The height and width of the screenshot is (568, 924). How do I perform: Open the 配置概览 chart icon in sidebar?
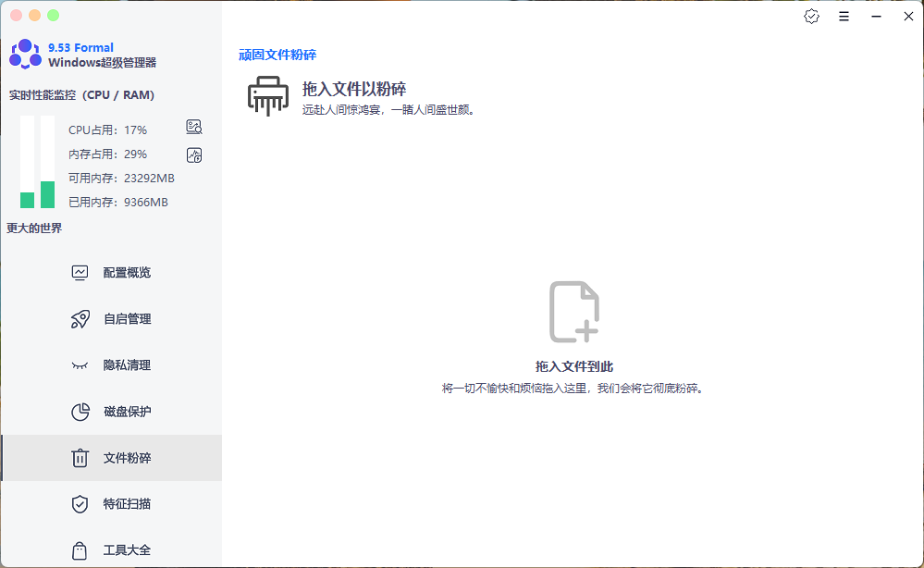78,272
